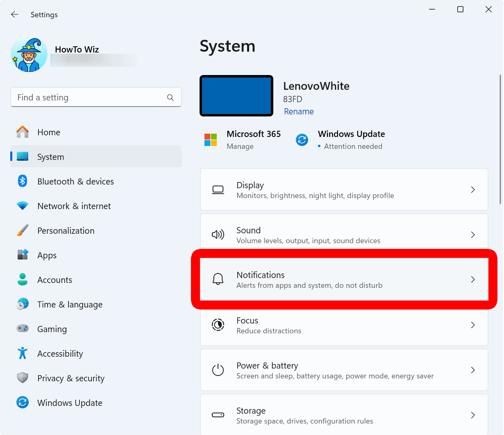The height and width of the screenshot is (435, 504).
Task: Expand Power & battery chevron arrow
Action: tap(473, 370)
